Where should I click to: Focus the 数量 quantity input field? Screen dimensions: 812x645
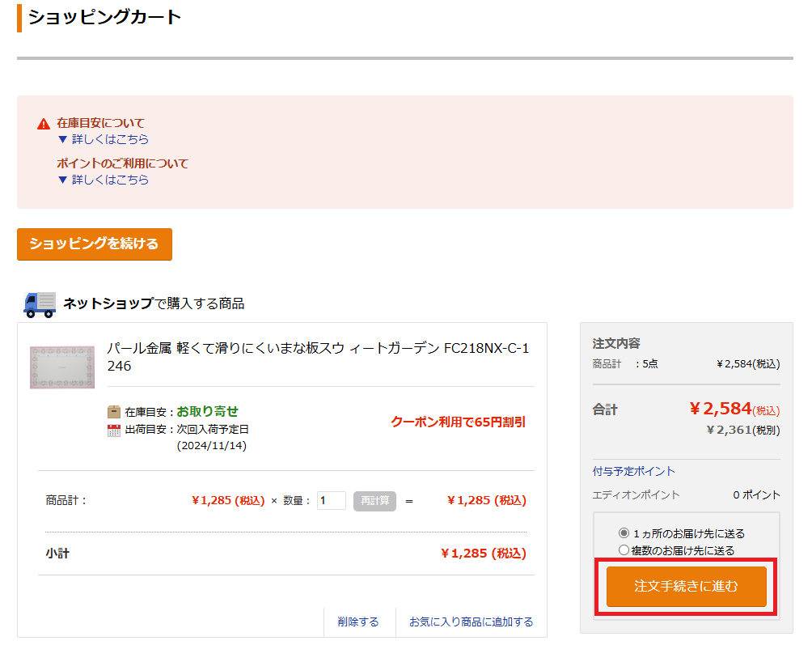(x=331, y=500)
